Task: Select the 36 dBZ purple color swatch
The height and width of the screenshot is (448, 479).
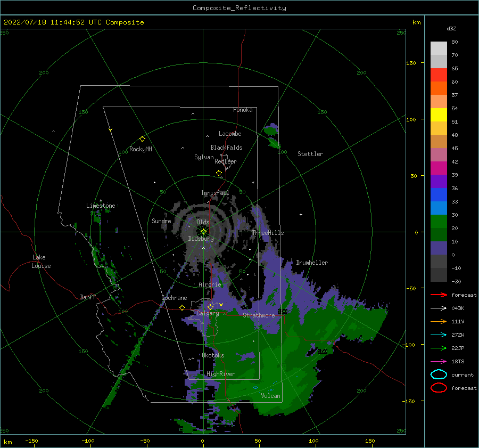Action: (439, 182)
